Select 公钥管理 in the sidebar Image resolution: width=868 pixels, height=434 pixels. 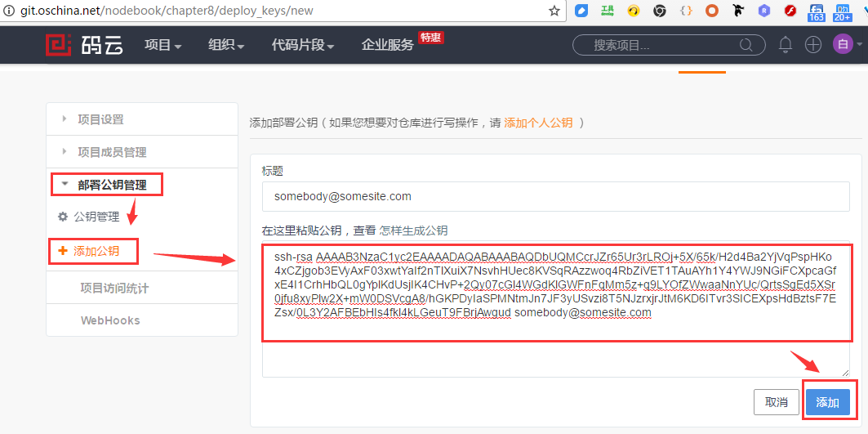pyautogui.click(x=96, y=217)
